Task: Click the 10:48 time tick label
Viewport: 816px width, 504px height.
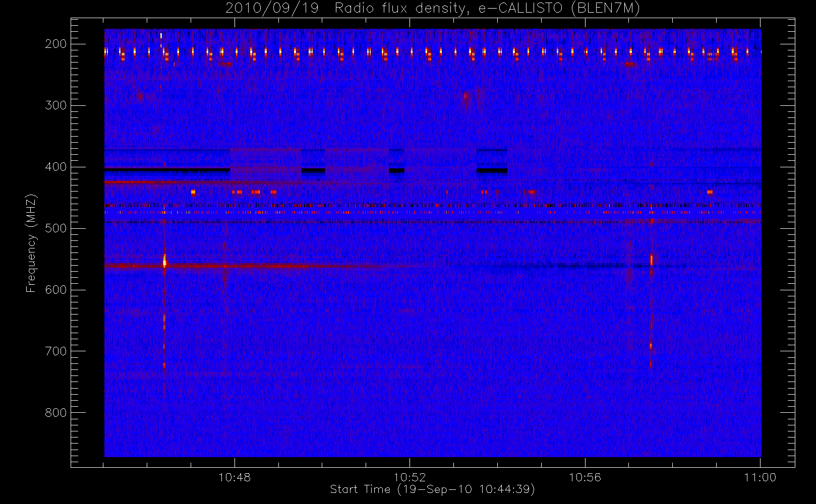Action: click(x=235, y=477)
